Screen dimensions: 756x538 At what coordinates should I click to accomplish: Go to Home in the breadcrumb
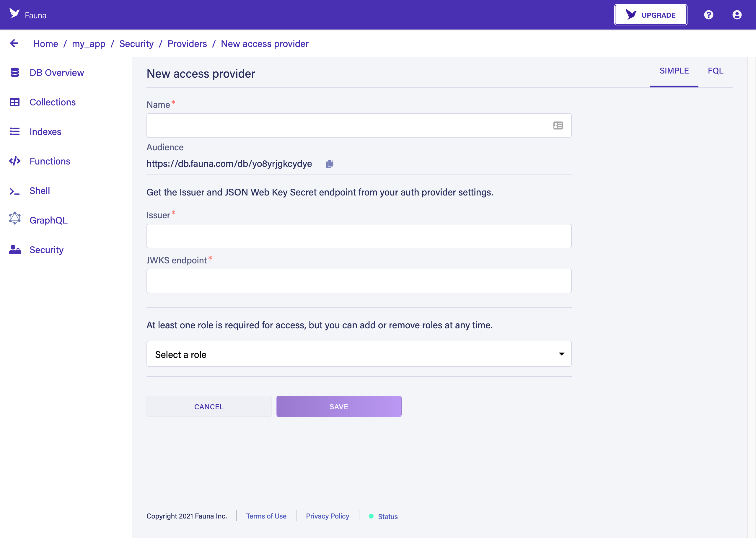[45, 43]
